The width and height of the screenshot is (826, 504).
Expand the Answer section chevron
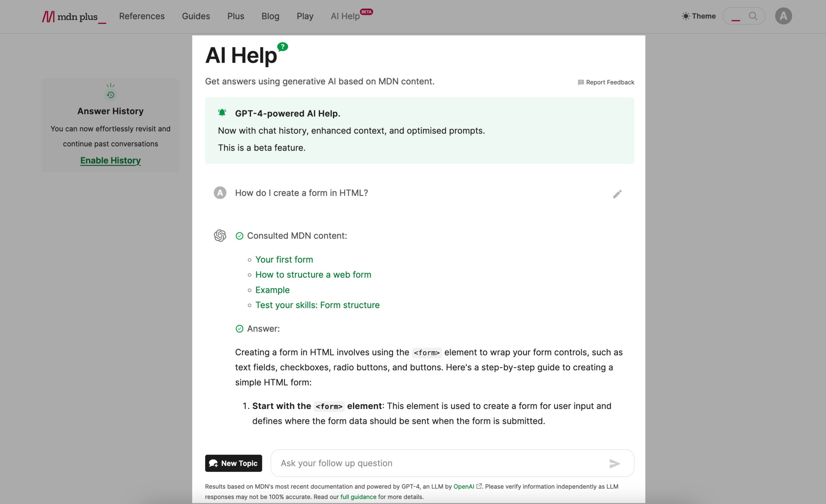coord(239,328)
